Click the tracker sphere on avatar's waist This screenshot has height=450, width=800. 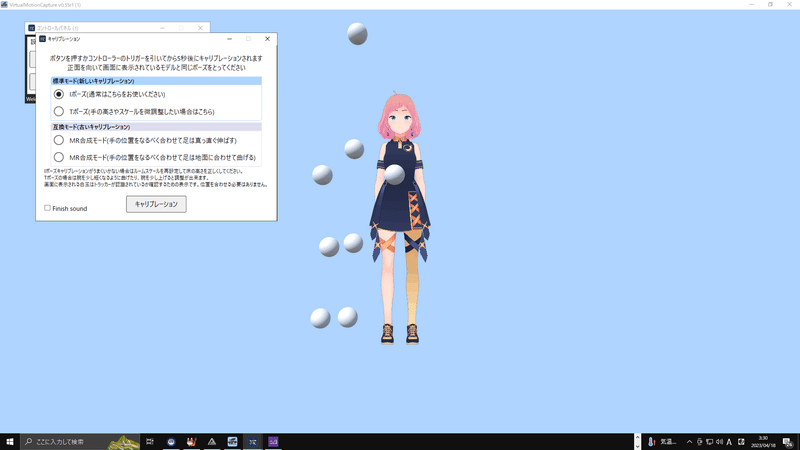coord(394,174)
